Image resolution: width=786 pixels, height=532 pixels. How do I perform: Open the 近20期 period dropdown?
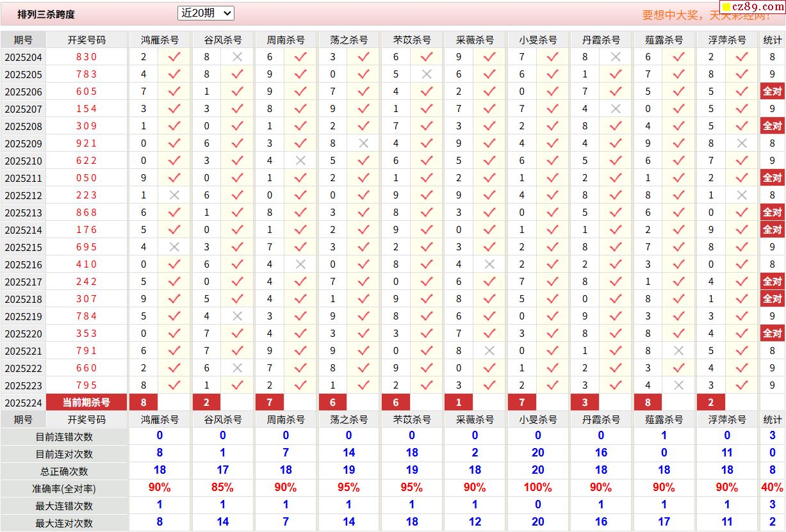click(206, 13)
